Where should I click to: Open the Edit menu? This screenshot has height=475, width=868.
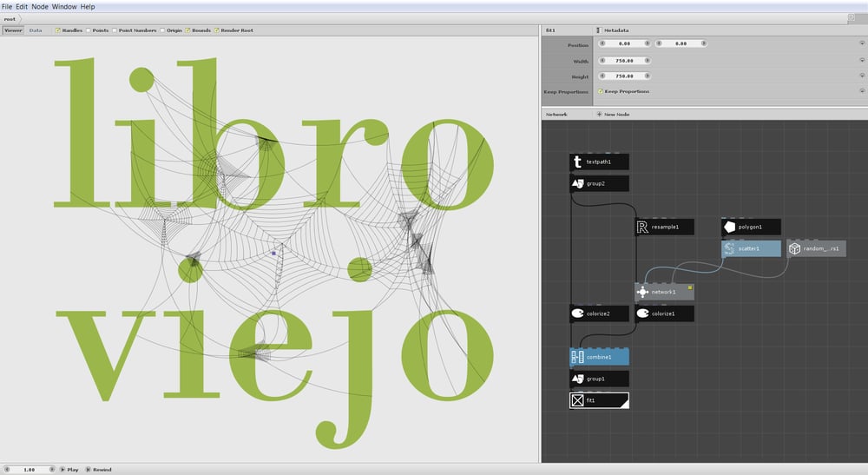coord(22,7)
